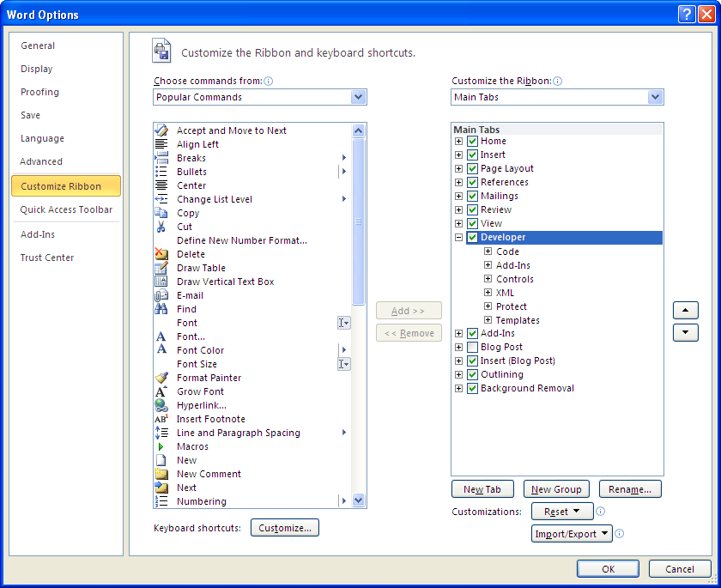Click the New Group button
The image size is (721, 588).
[556, 489]
